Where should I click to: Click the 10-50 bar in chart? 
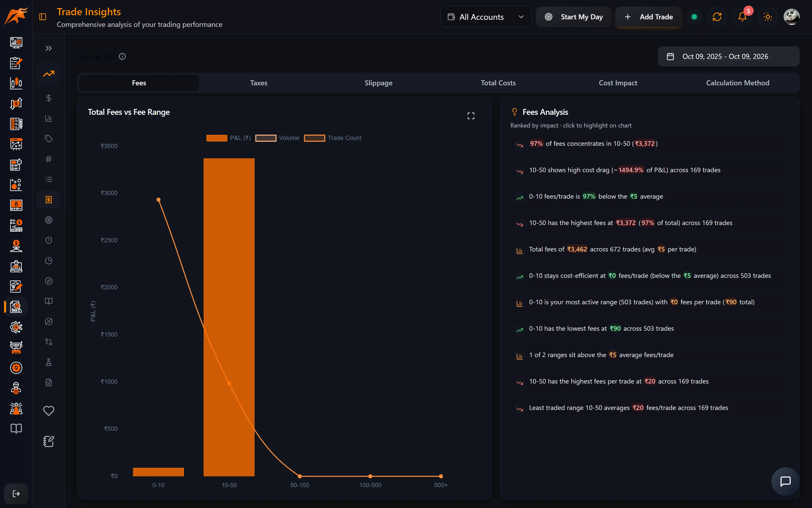229,317
